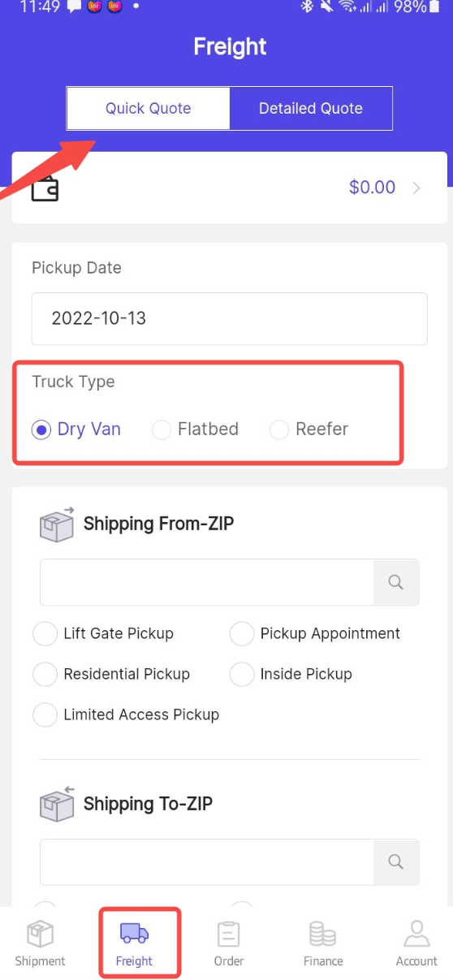Focus the Shipping From-ZIP input field
Viewport: 453px width, 980px height.
tap(207, 582)
